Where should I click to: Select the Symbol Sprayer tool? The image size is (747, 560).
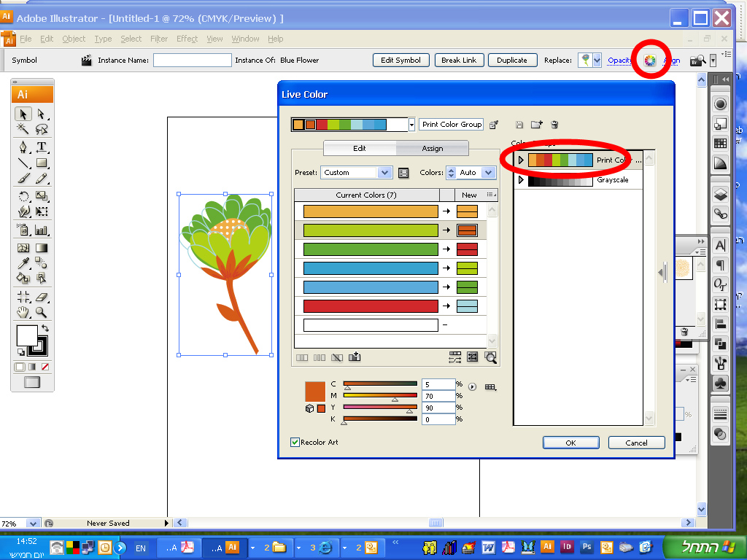[x=23, y=230]
